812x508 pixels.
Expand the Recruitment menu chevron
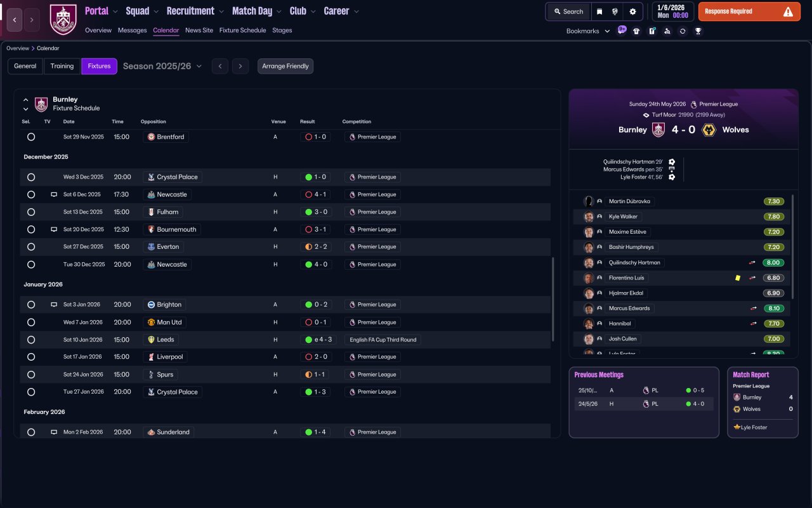(x=221, y=11)
